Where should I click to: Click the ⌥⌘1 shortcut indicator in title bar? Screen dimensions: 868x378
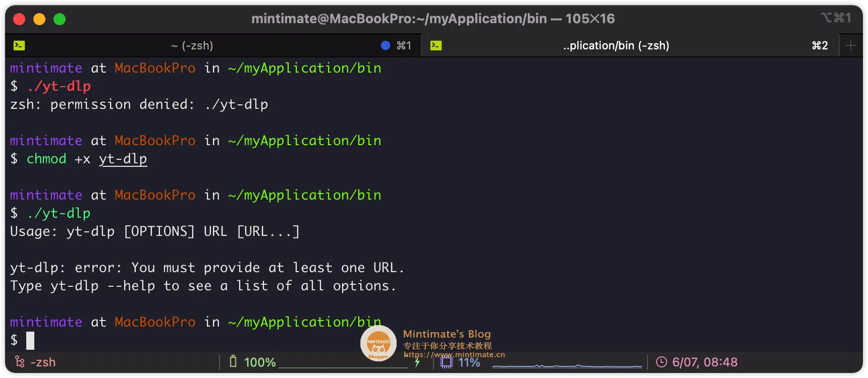[x=836, y=18]
